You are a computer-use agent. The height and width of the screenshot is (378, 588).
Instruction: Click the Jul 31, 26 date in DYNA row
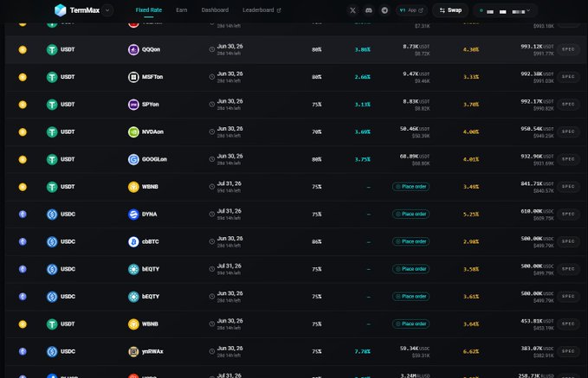click(x=229, y=211)
